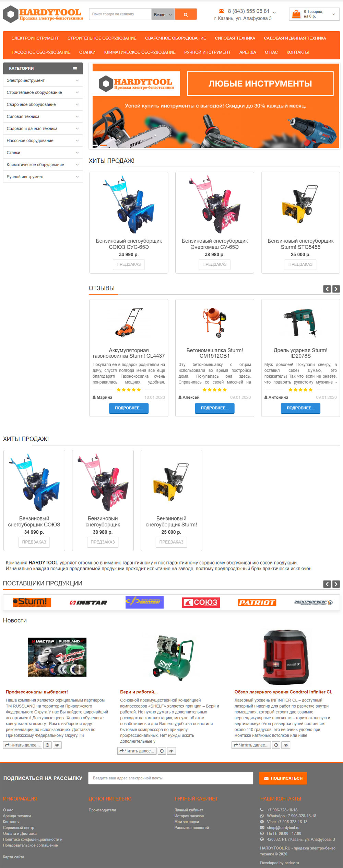Click clock icon under Infiniter news

pos(276,745)
